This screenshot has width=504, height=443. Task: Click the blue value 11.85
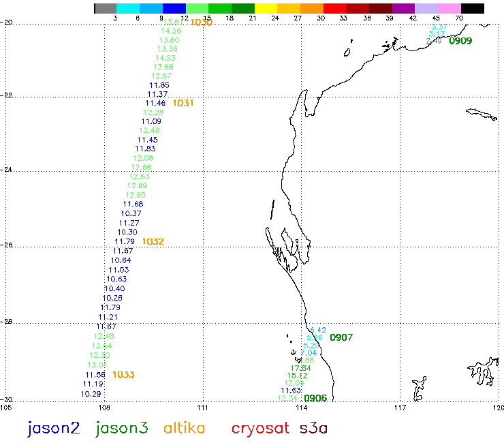click(x=159, y=85)
